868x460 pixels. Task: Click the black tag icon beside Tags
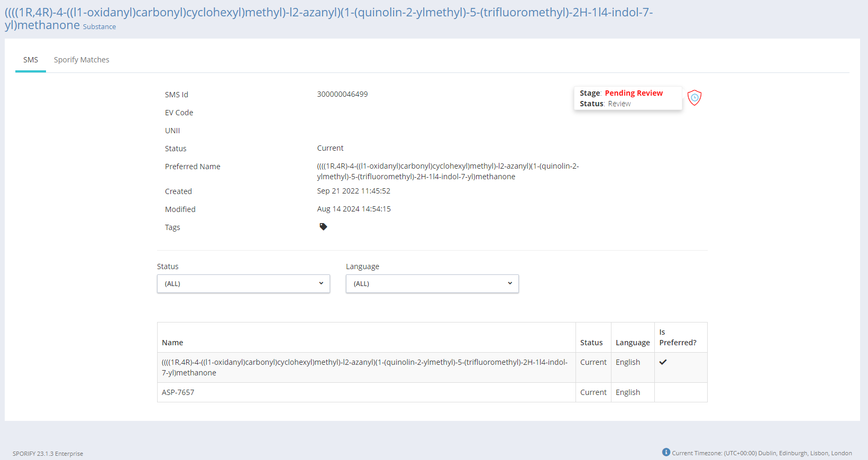[323, 227]
